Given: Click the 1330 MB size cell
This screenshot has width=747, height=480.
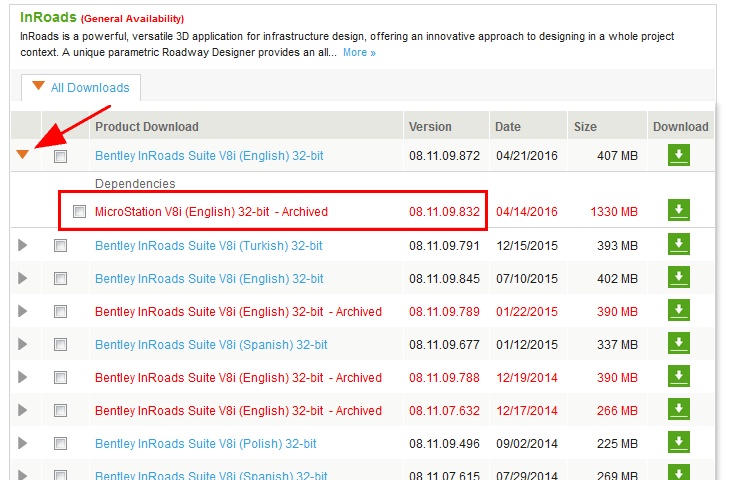Looking at the screenshot, I should (x=614, y=211).
